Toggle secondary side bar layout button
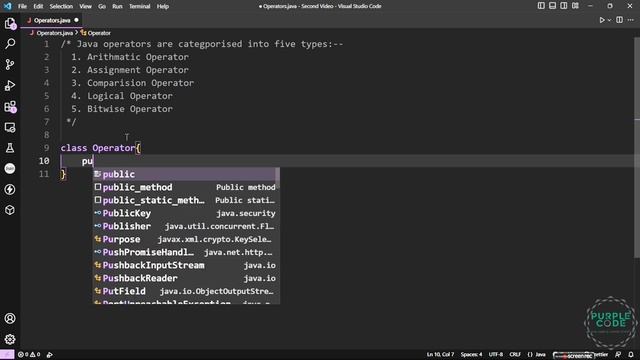This screenshot has width=640, height=360. click(564, 6)
